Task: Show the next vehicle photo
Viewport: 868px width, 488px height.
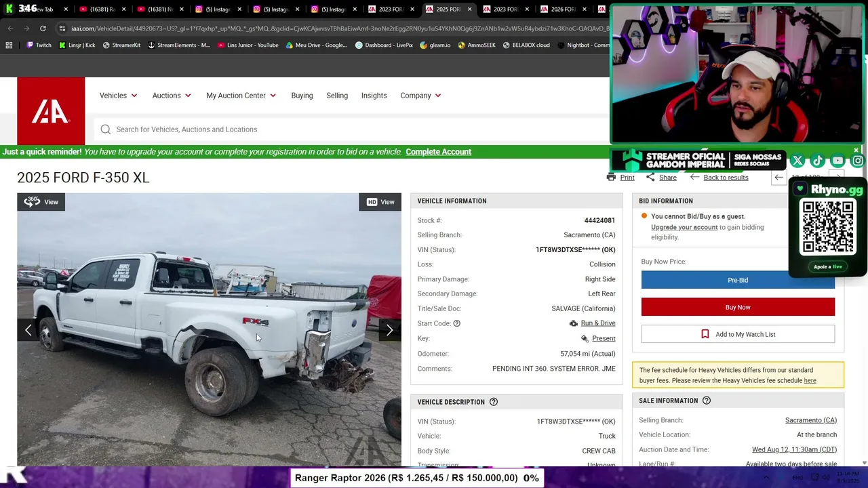Action: tap(389, 330)
